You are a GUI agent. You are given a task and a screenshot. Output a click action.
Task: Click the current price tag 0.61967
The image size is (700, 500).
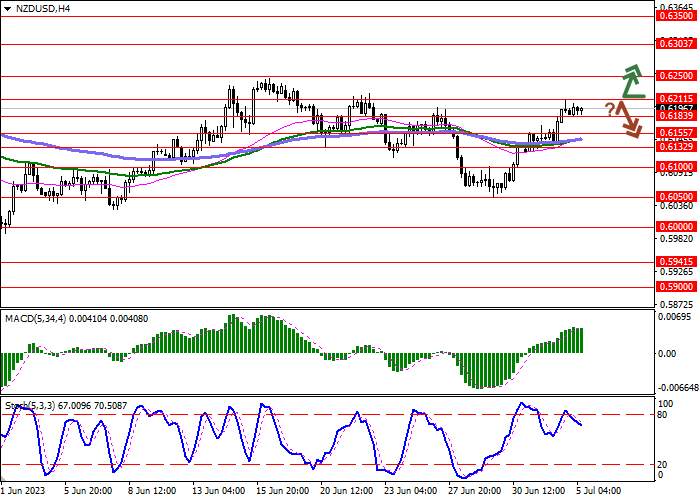point(676,108)
